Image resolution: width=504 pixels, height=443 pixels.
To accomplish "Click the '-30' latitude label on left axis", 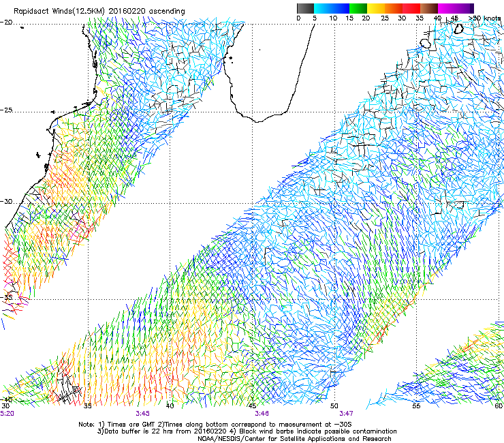I will (6, 202).
